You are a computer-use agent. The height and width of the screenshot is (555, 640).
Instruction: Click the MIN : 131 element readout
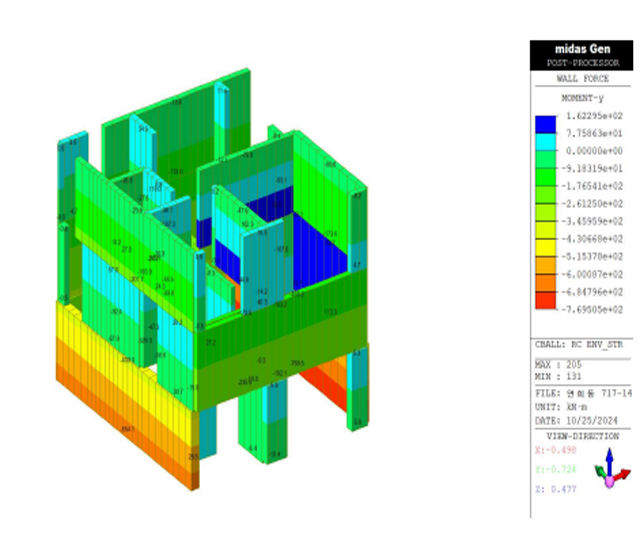click(x=558, y=377)
